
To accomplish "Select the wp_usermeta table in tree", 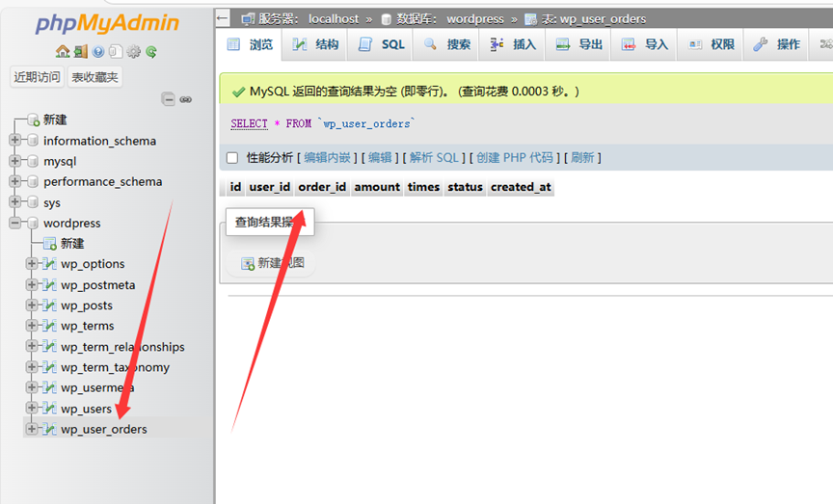I will pyautogui.click(x=97, y=387).
